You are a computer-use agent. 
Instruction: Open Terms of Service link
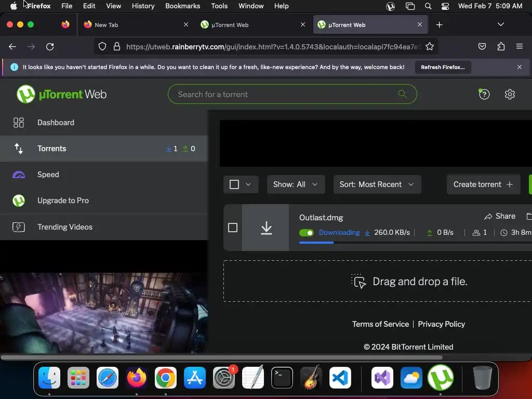coord(380,324)
